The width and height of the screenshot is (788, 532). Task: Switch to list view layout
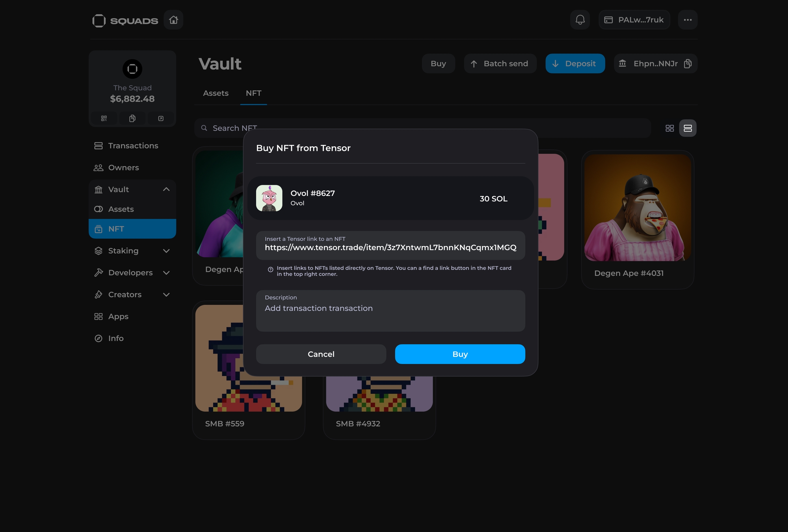pos(687,128)
